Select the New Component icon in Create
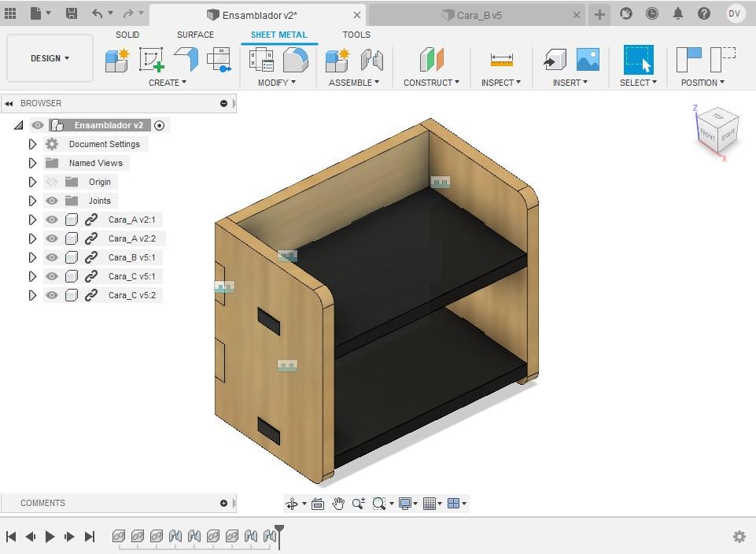 coord(117,60)
